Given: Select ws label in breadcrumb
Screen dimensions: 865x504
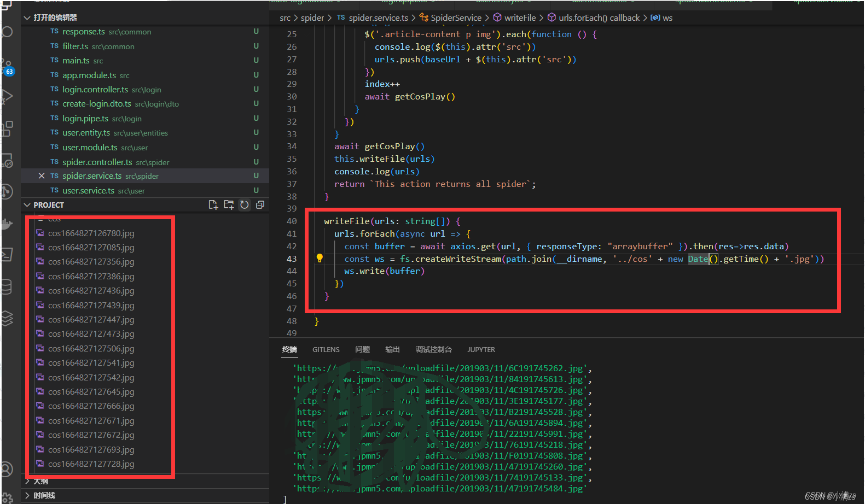Looking at the screenshot, I should tap(667, 17).
